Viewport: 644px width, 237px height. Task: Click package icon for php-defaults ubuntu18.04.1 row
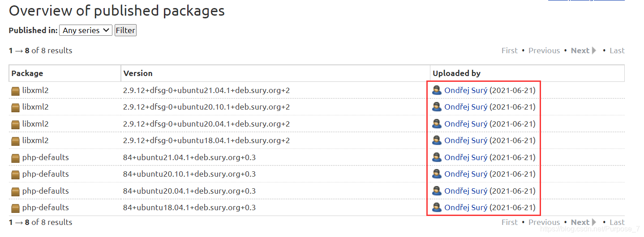click(16, 208)
